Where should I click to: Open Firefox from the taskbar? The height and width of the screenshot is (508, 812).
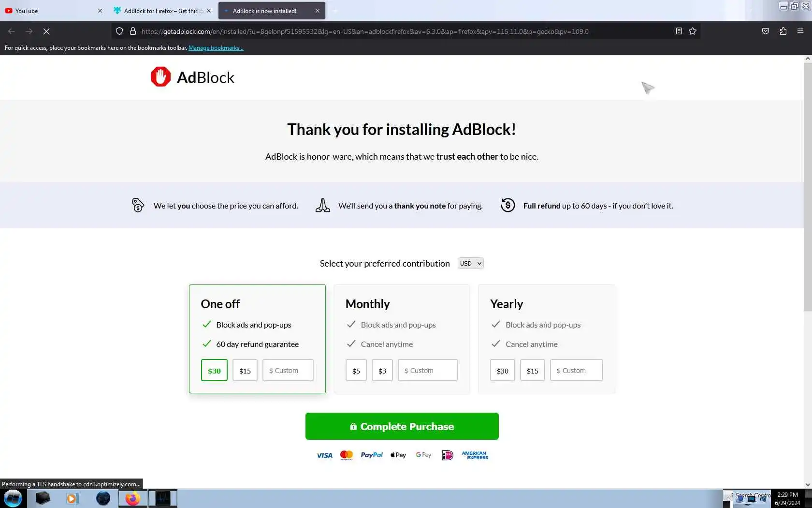132,498
